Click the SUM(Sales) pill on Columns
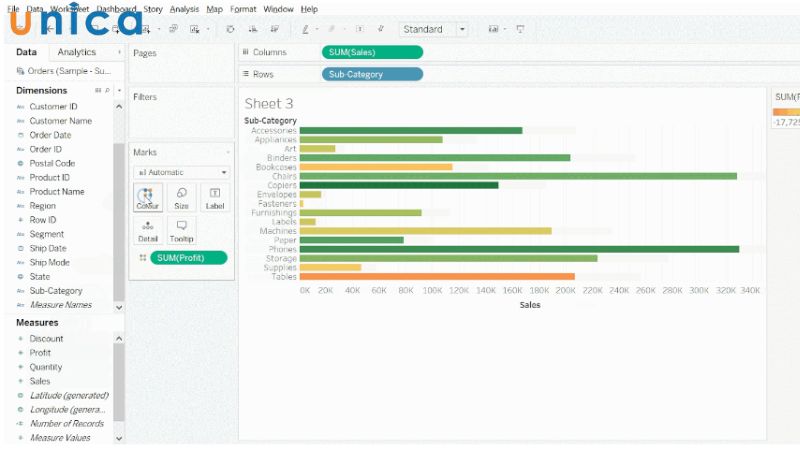 [372, 52]
